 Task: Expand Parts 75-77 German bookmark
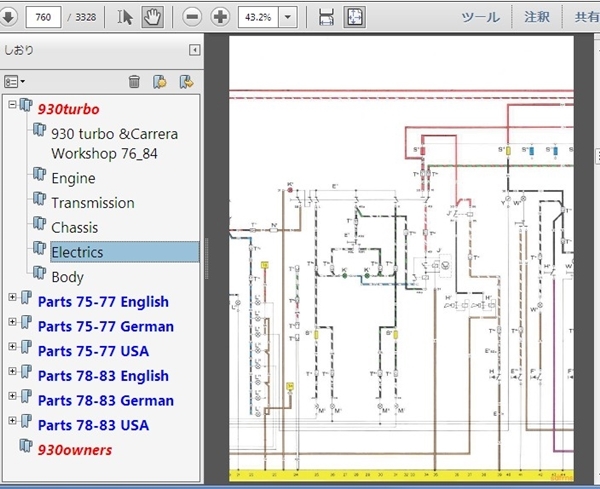12,321
